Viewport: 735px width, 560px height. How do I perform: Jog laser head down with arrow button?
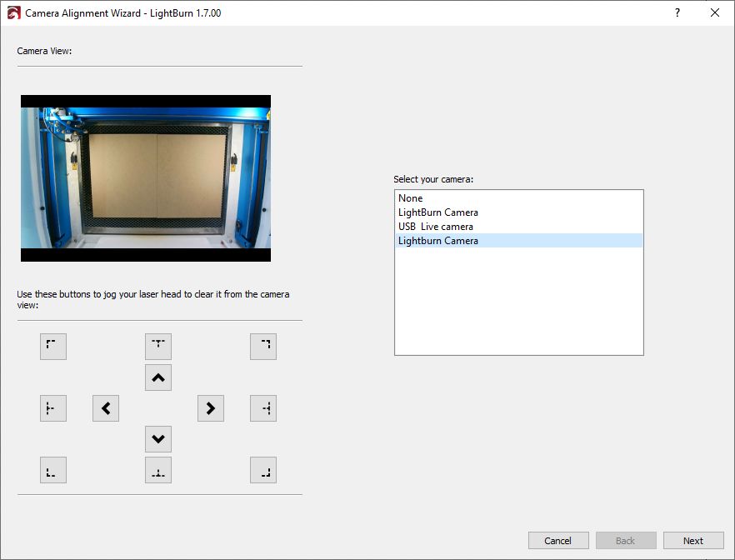click(x=158, y=439)
